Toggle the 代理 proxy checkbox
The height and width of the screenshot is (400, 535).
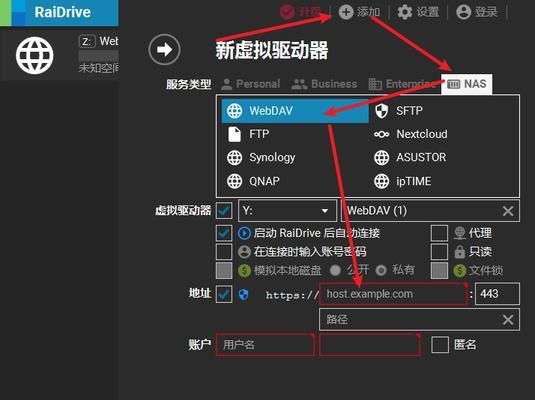(x=439, y=233)
